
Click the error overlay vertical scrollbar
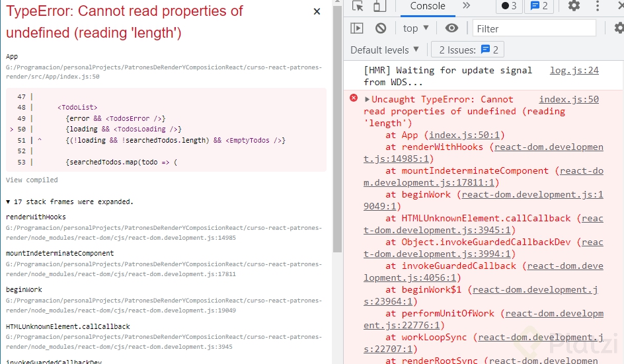[337, 129]
